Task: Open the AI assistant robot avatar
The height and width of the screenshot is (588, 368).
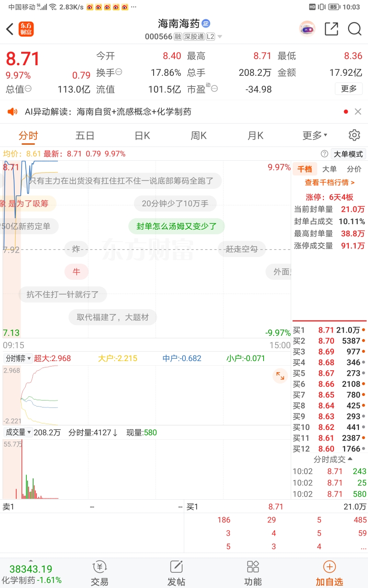Action: [x=307, y=29]
